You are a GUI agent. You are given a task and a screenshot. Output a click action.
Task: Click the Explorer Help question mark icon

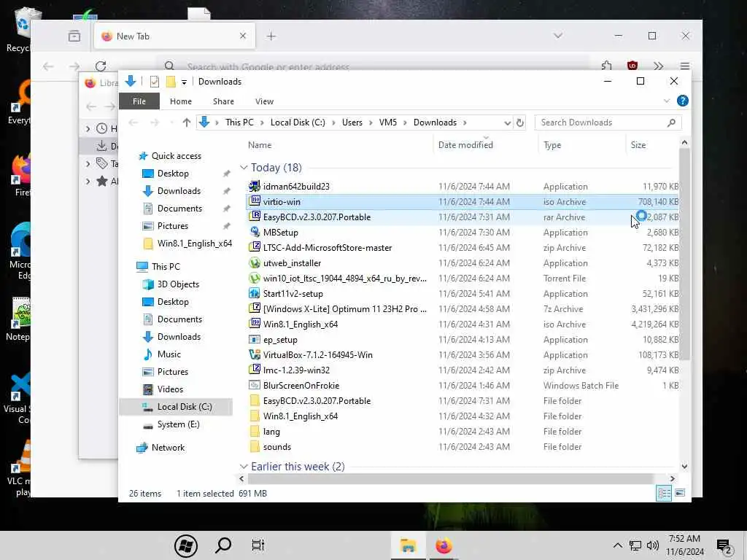[x=682, y=101]
